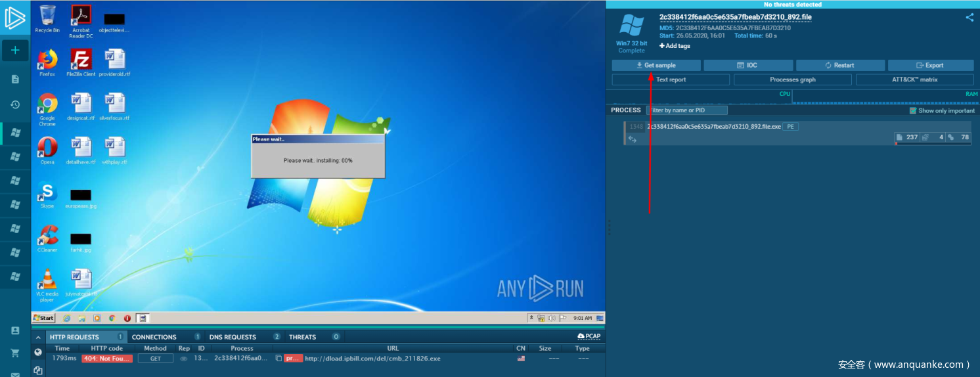The height and width of the screenshot is (377, 980).
Task: Click the profile icon in left sidebar
Action: (15, 330)
